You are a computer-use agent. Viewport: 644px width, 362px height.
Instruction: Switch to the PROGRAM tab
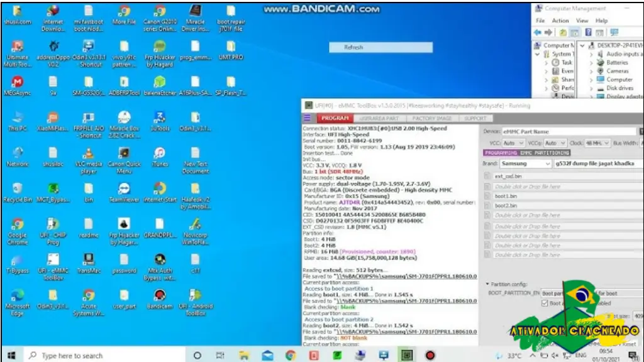pyautogui.click(x=335, y=118)
